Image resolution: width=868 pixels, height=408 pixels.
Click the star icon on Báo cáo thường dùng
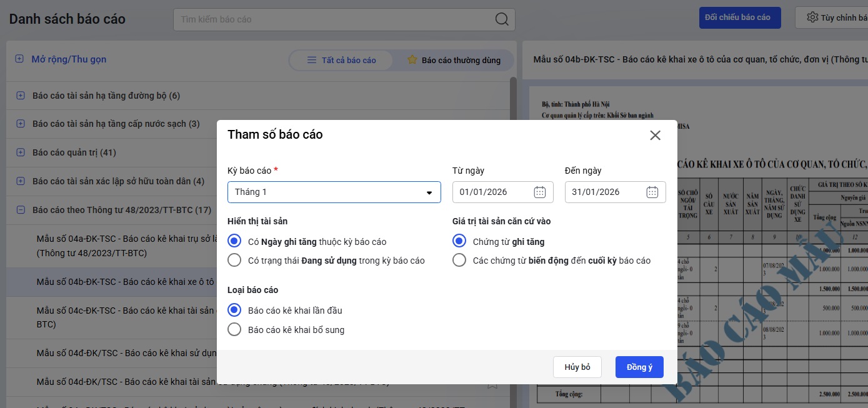tap(412, 60)
